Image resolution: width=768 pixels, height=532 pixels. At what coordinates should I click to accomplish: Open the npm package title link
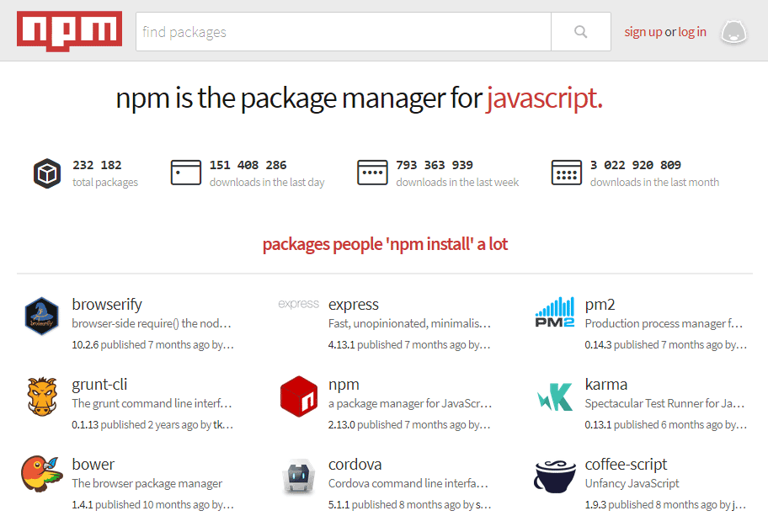[x=344, y=385]
